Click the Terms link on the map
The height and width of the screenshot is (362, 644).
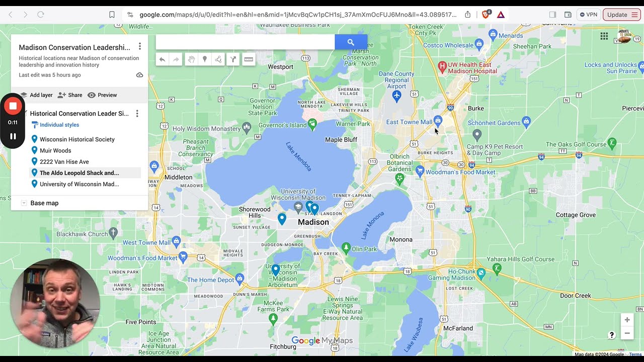635,354
